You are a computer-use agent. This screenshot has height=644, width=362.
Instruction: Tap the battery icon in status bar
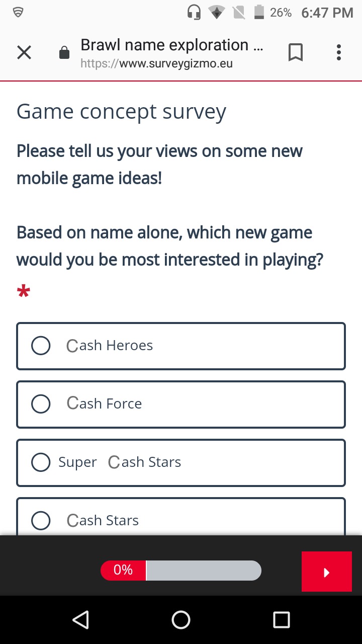[x=259, y=12]
